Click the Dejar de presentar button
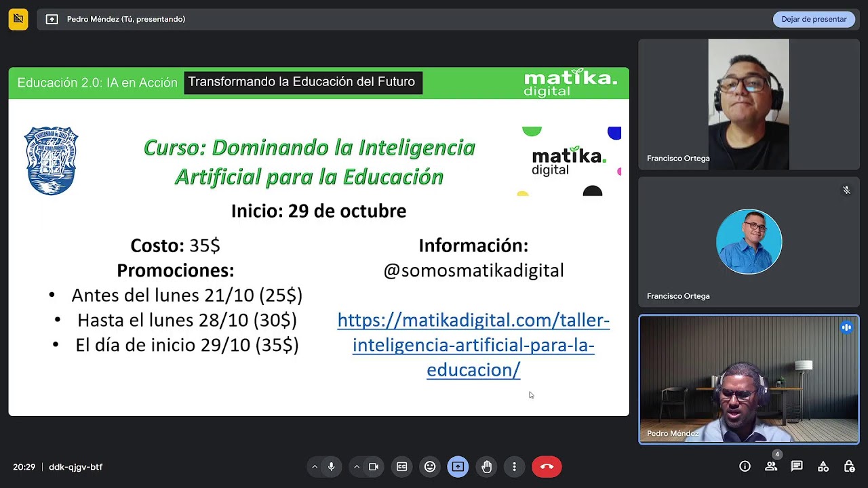868x488 pixels. (x=814, y=19)
